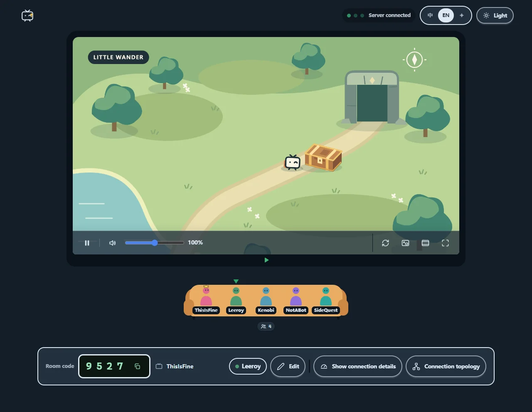The width and height of the screenshot is (532, 412).
Task: Click the 100% volume label
Action: 195,243
